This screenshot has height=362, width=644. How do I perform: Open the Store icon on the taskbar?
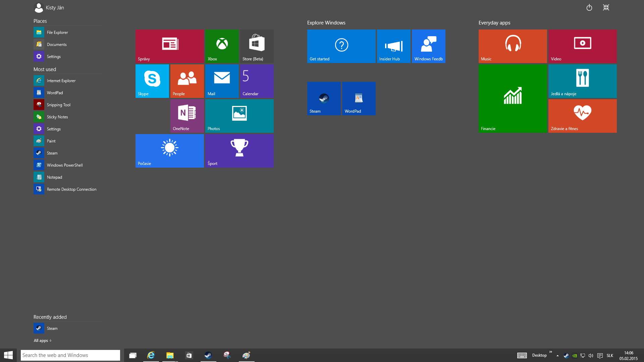point(189,355)
